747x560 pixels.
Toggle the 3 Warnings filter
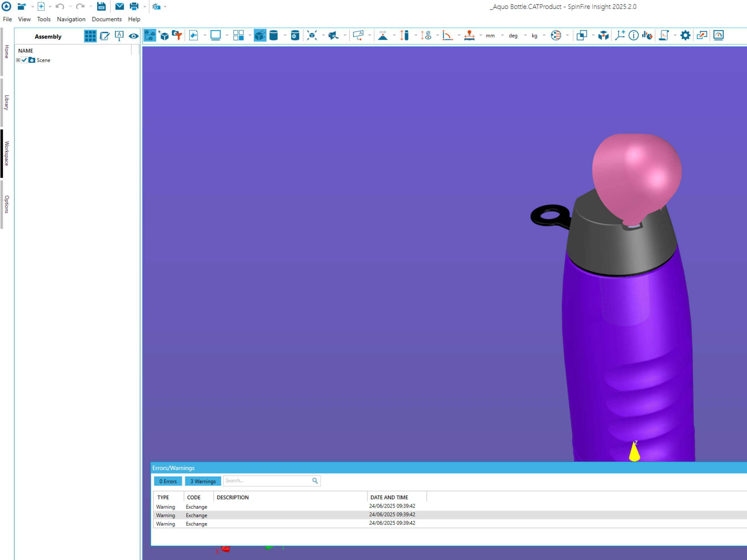pyautogui.click(x=203, y=481)
